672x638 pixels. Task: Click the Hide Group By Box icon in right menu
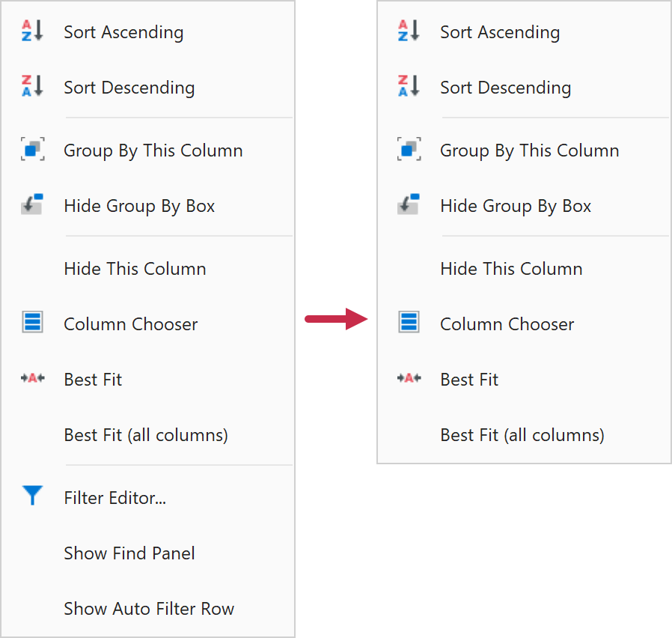(409, 205)
